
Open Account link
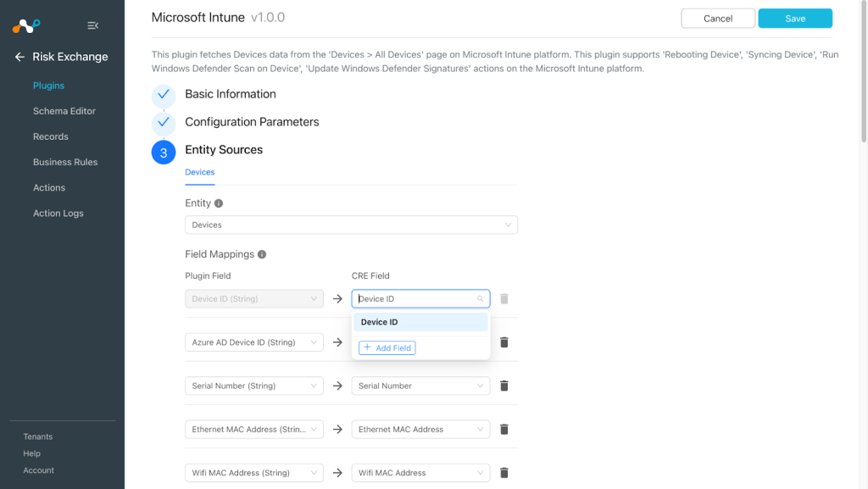[x=39, y=470]
